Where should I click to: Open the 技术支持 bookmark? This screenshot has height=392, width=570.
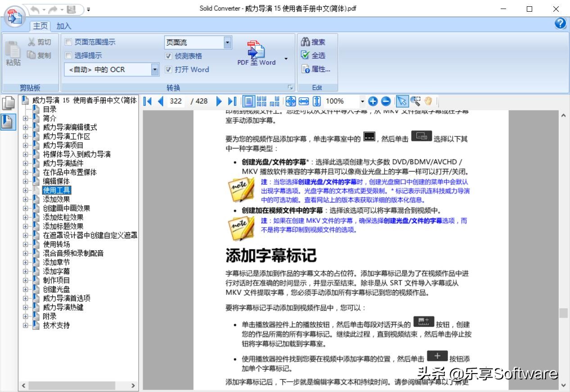[56, 325]
